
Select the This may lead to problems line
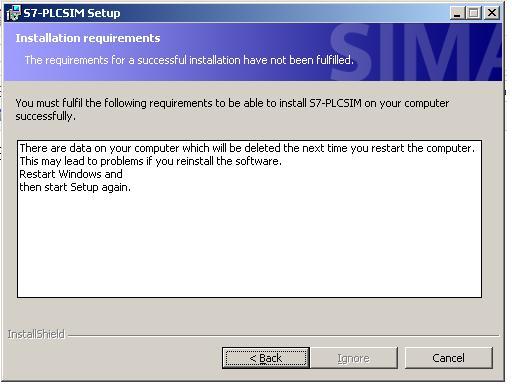(x=150, y=161)
